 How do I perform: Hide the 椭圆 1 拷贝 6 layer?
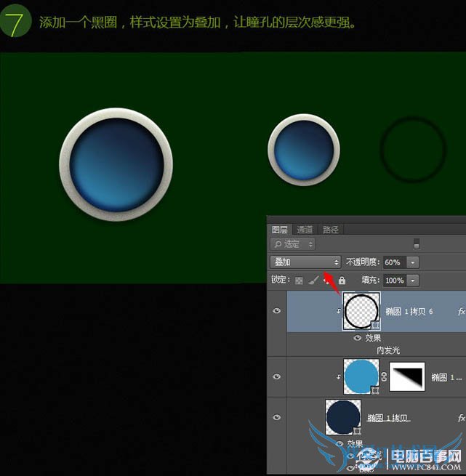click(276, 311)
